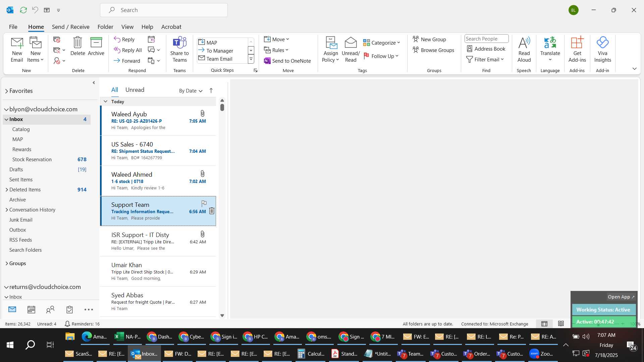Click Open App in tracker widget
Viewport: 644px width, 362px height.
click(621, 297)
